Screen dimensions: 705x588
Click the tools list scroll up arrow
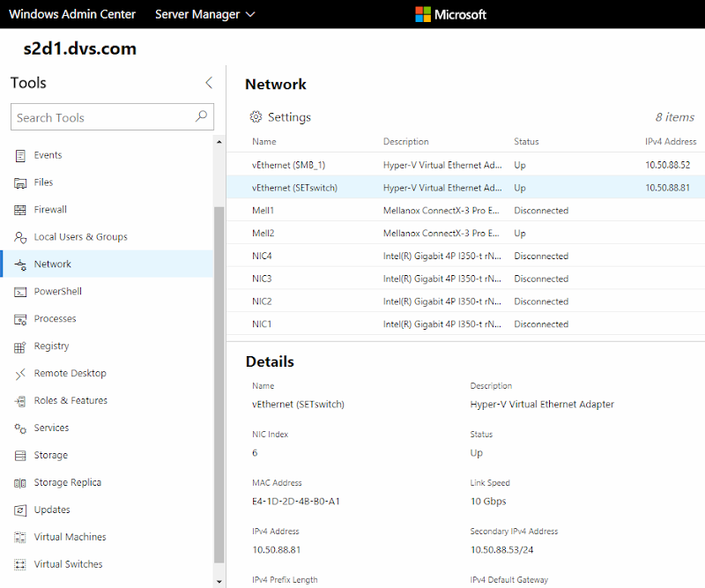point(219,142)
